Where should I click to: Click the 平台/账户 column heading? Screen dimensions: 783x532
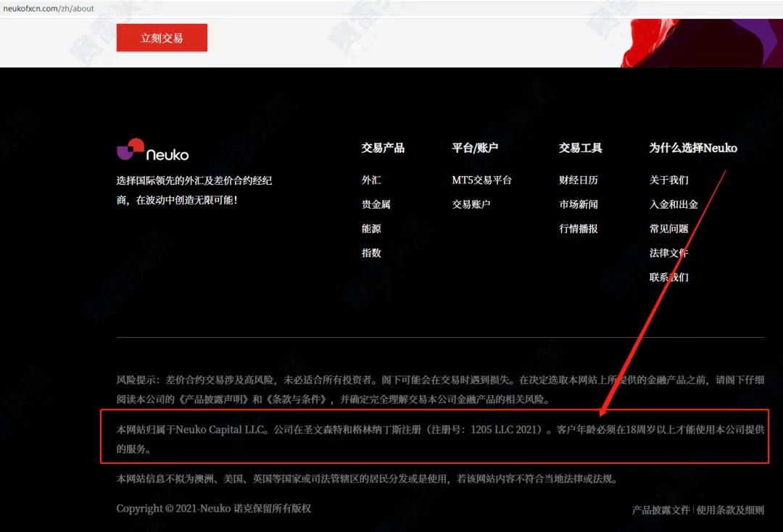coord(475,148)
